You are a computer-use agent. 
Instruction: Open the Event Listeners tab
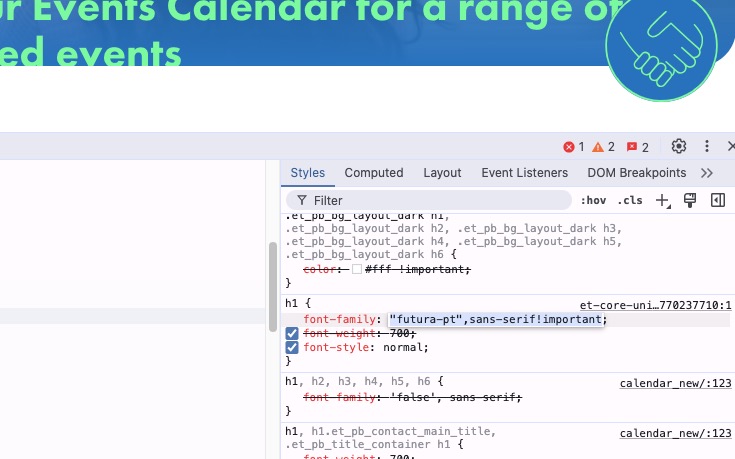coord(524,173)
